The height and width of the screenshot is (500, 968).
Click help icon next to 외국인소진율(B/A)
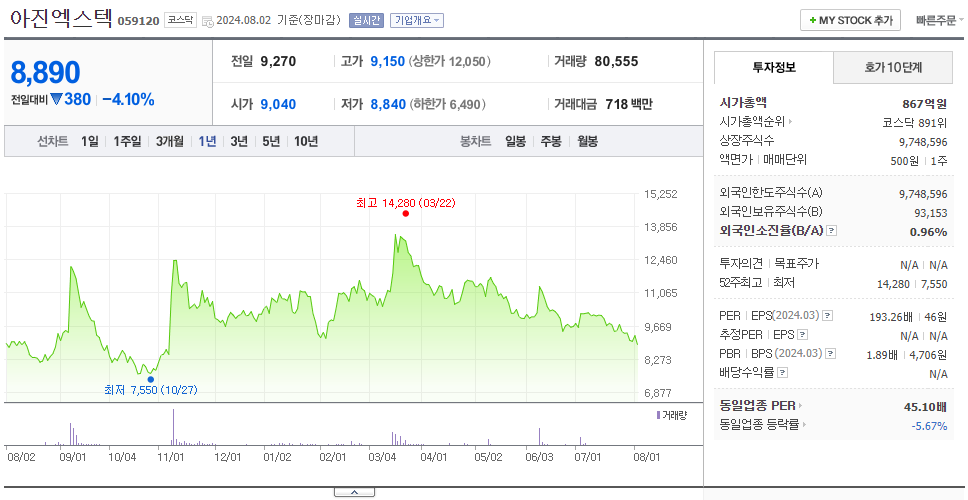832,231
